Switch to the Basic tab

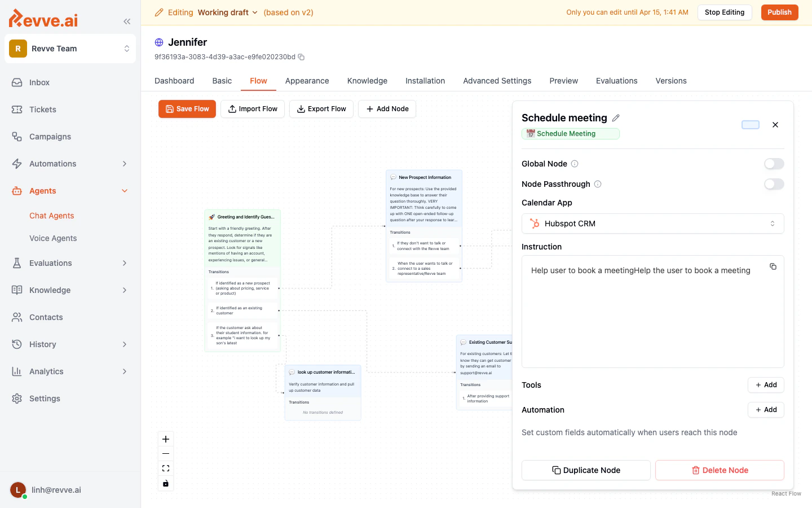(222, 81)
